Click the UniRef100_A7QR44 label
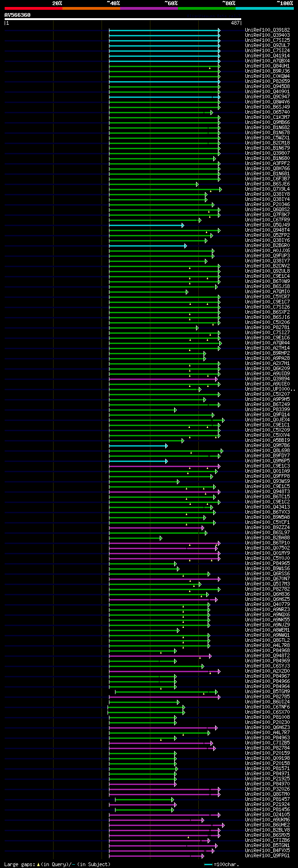Image resolution: width=298 pixels, height=868 pixels. [267, 343]
